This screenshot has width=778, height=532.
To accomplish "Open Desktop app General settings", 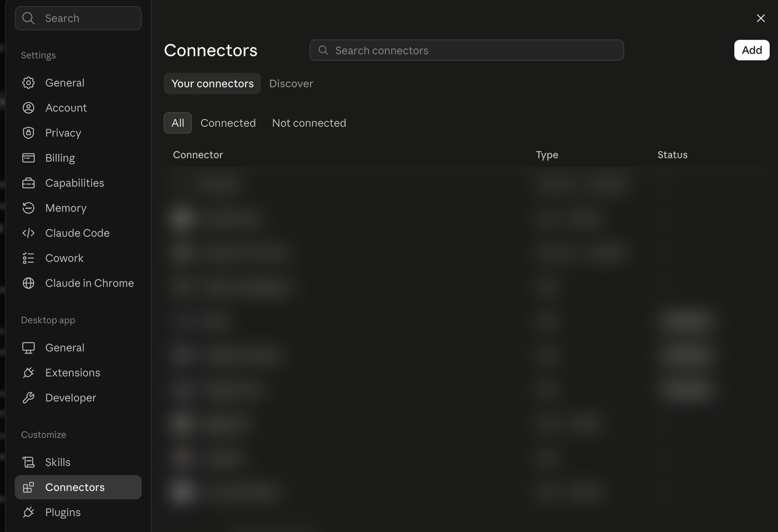I will (x=78, y=348).
